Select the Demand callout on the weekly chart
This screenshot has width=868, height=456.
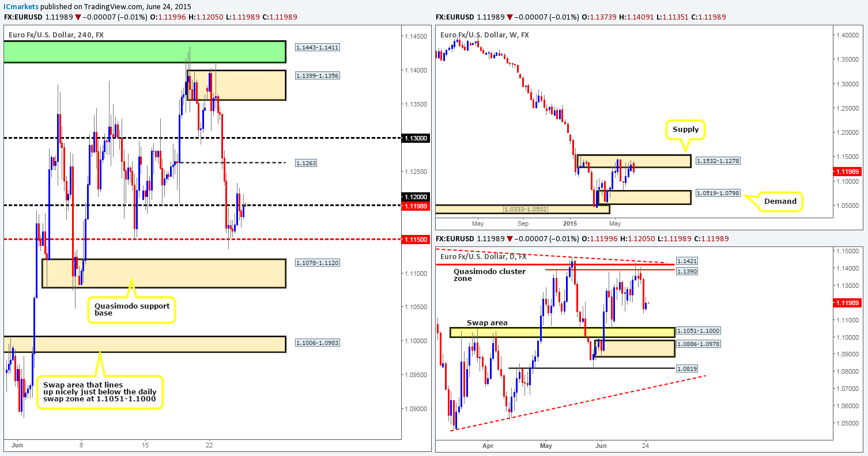click(x=780, y=201)
